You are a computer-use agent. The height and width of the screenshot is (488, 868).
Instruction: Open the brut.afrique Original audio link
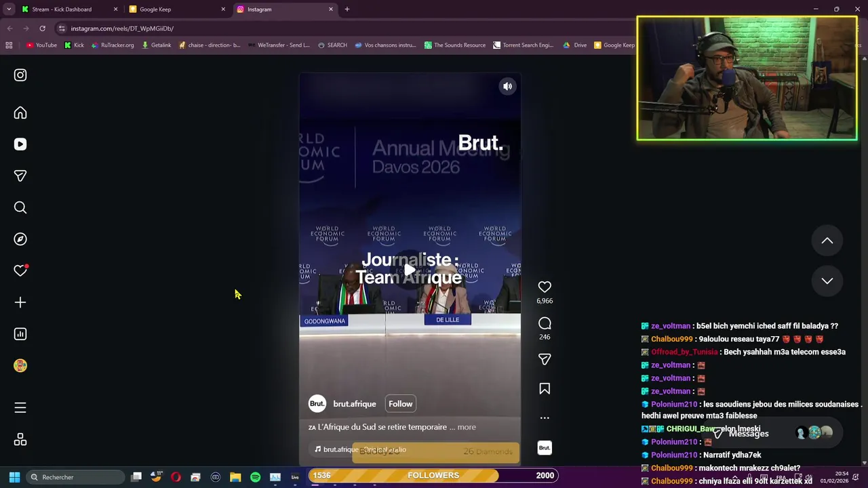pos(360,449)
